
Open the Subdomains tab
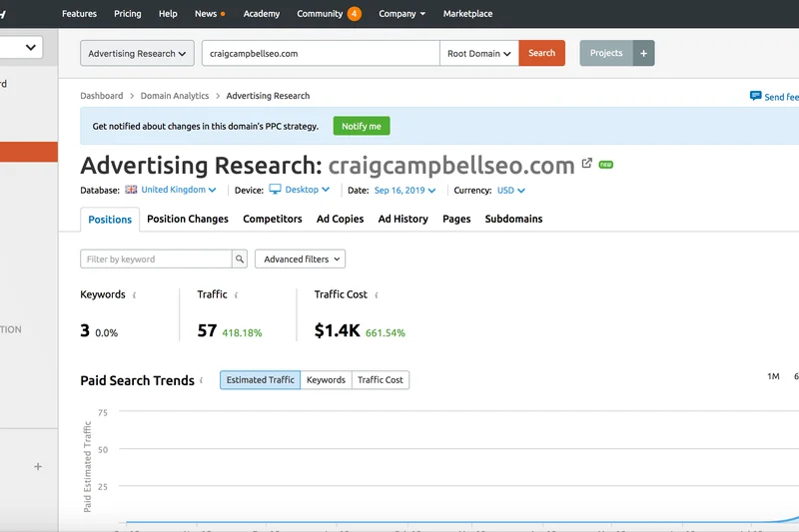pos(513,219)
